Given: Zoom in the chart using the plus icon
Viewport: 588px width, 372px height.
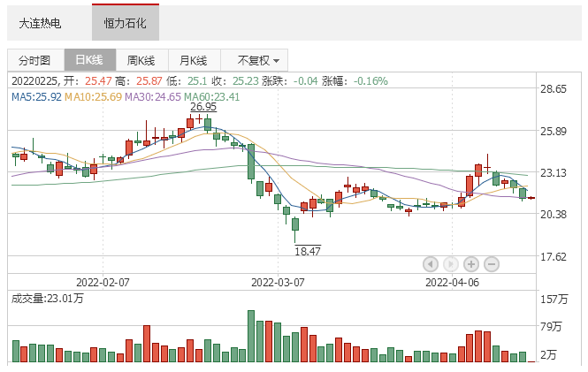Looking at the screenshot, I should [x=471, y=264].
